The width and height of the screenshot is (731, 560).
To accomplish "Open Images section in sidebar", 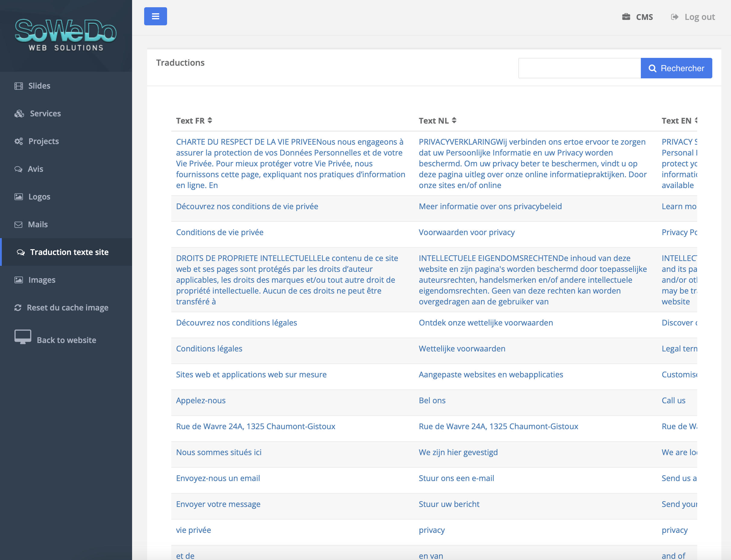I will pos(42,280).
